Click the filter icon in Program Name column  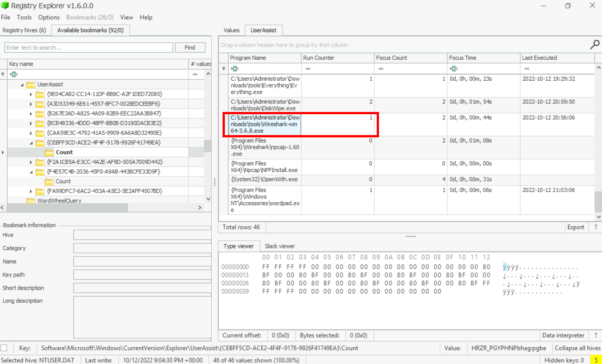coord(234,68)
